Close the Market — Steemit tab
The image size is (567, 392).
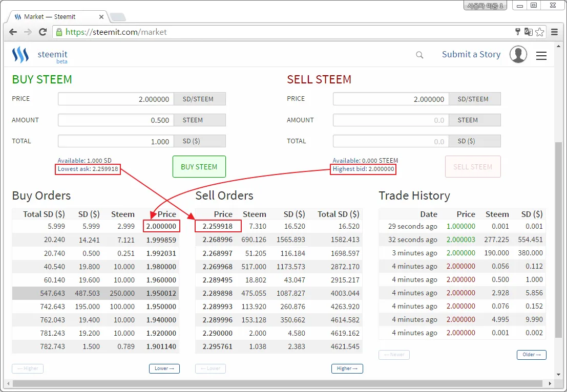point(101,16)
